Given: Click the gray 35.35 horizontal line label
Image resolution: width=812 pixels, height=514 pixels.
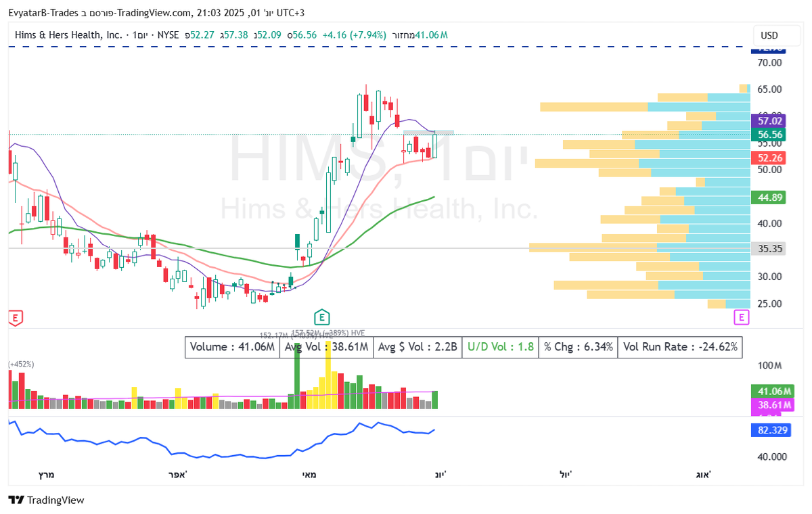Looking at the screenshot, I should [x=770, y=248].
